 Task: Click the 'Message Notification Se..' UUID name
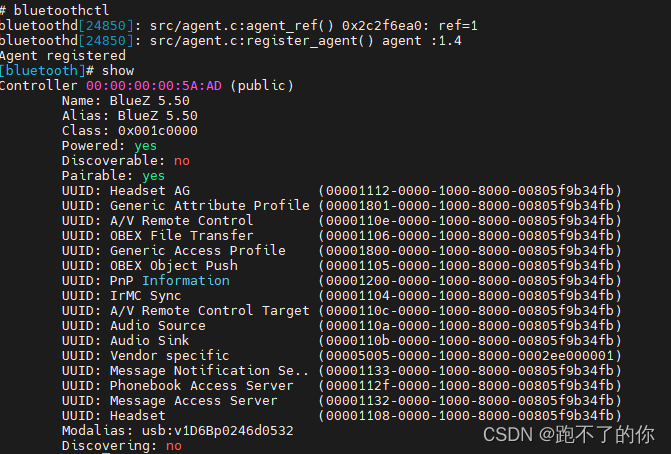[x=209, y=371]
